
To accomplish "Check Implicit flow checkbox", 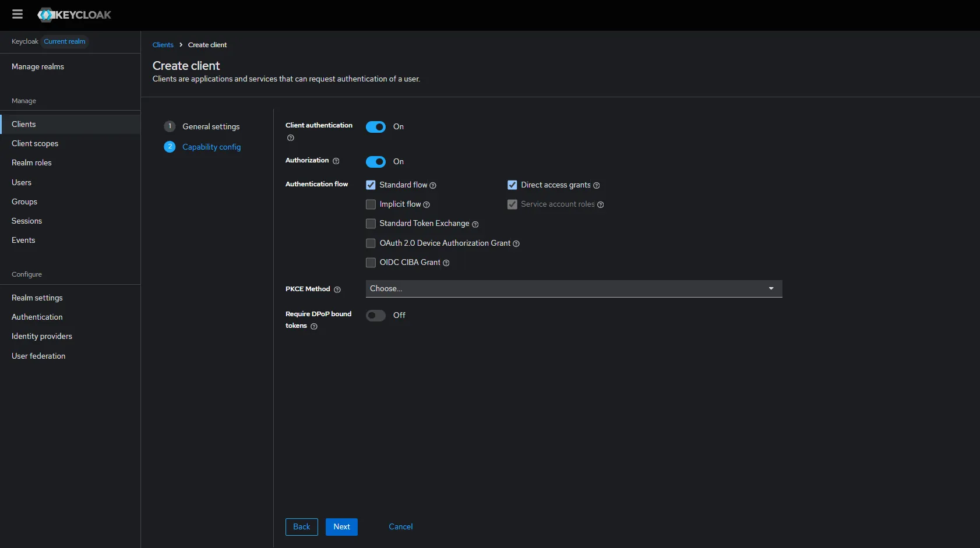I will pyautogui.click(x=371, y=204).
